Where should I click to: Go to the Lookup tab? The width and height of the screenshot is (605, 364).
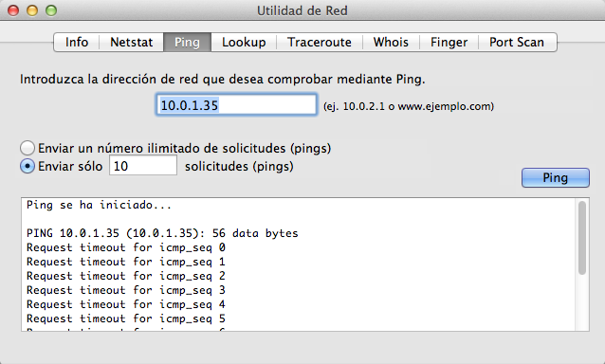244,42
